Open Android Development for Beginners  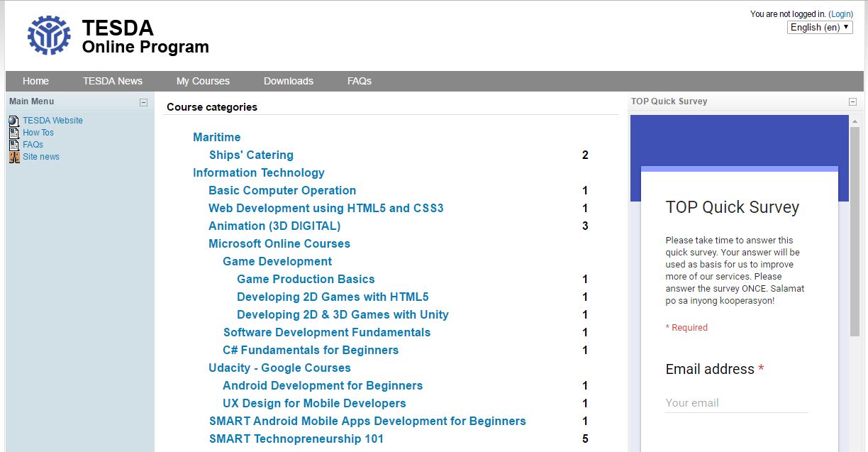[x=323, y=385]
